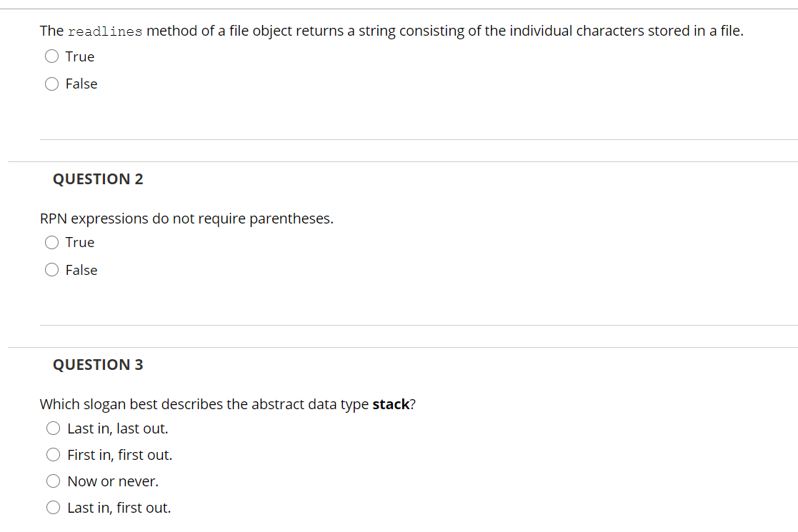798x532 pixels.
Task: Click the monospaced 'readlines' word
Action: [105, 31]
